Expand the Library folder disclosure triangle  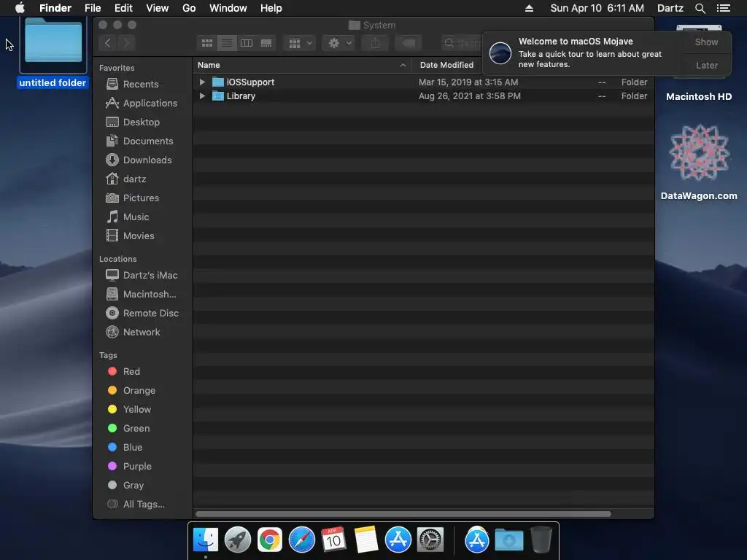point(202,96)
